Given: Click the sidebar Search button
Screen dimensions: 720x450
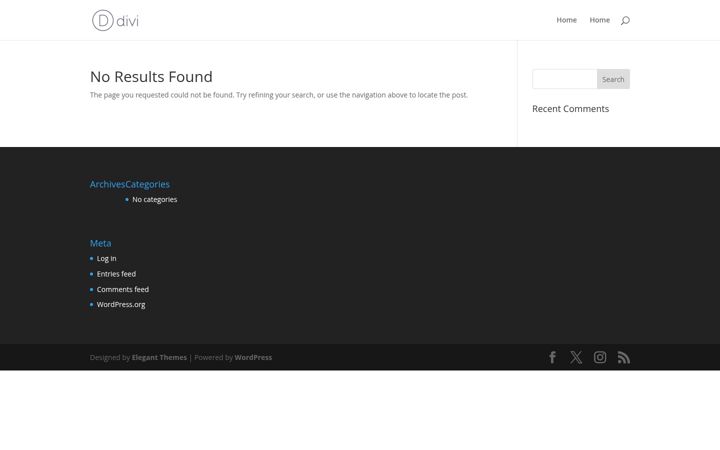Looking at the screenshot, I should click(613, 79).
